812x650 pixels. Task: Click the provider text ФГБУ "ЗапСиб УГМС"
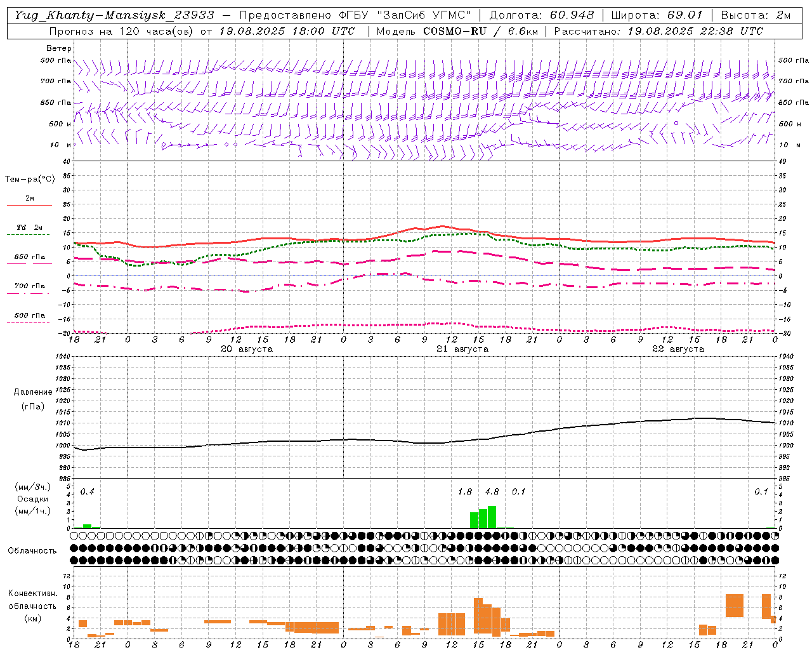tap(405, 15)
